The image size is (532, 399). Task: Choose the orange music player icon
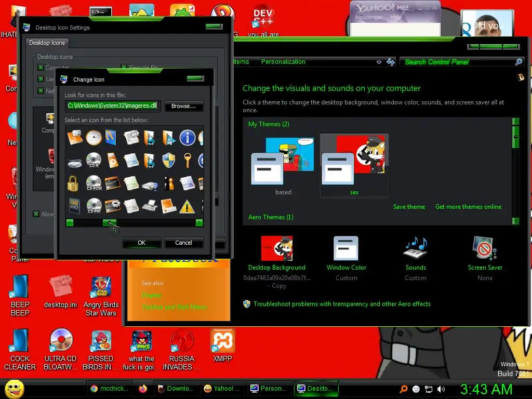[x=113, y=160]
